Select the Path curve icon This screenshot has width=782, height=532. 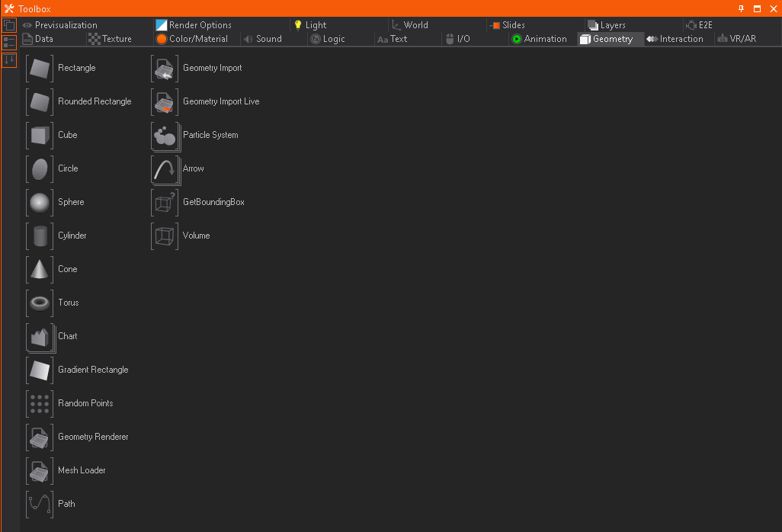point(40,504)
